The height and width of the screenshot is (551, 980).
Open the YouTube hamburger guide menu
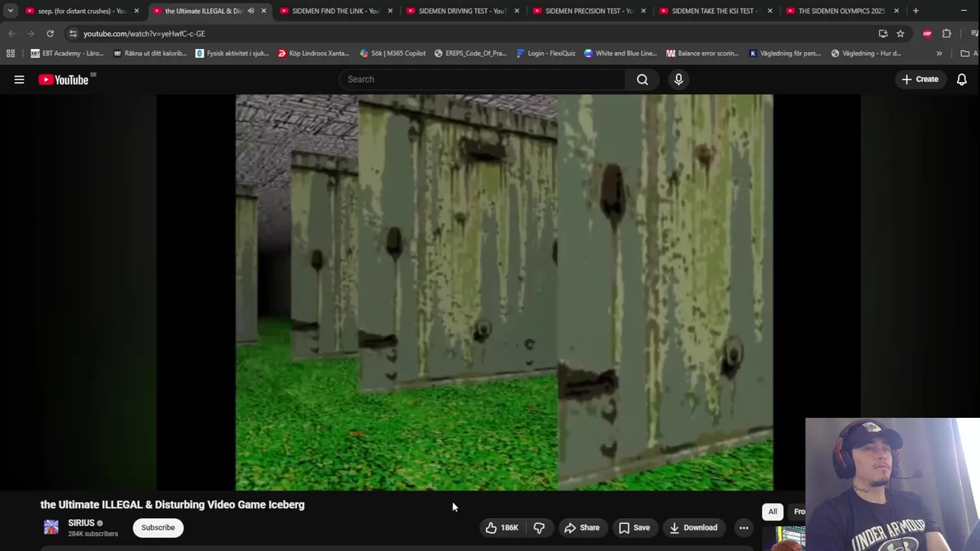point(19,80)
